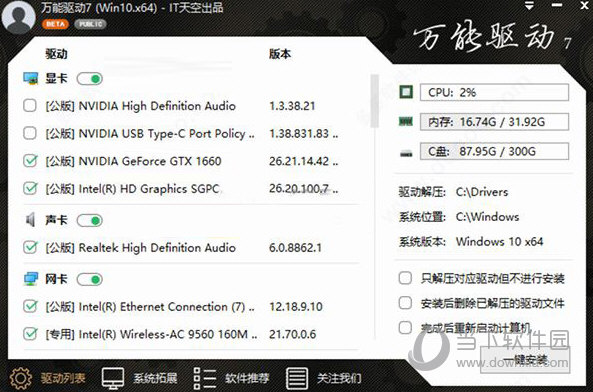Uncheck Realtek High Definition Audio driver
593x392 pixels.
[x=30, y=247]
